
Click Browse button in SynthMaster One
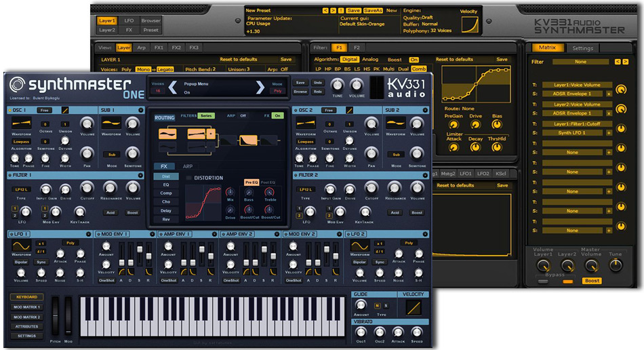point(300,92)
